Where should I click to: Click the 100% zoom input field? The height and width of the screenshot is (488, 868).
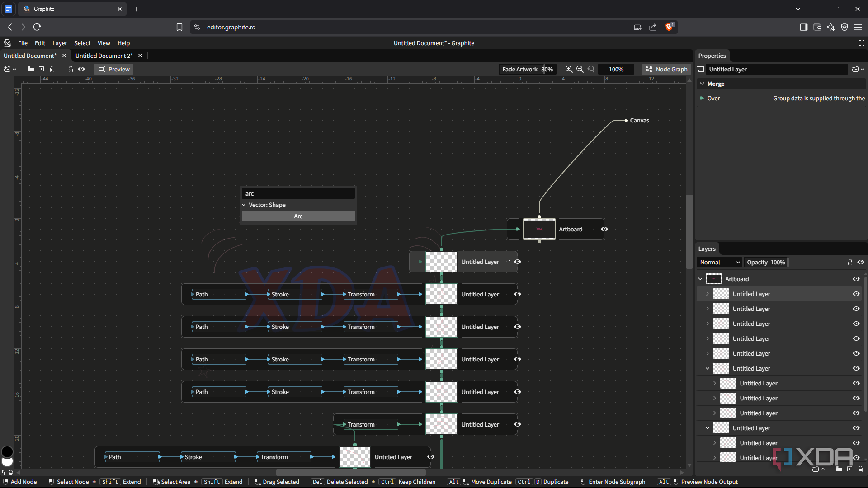click(616, 69)
